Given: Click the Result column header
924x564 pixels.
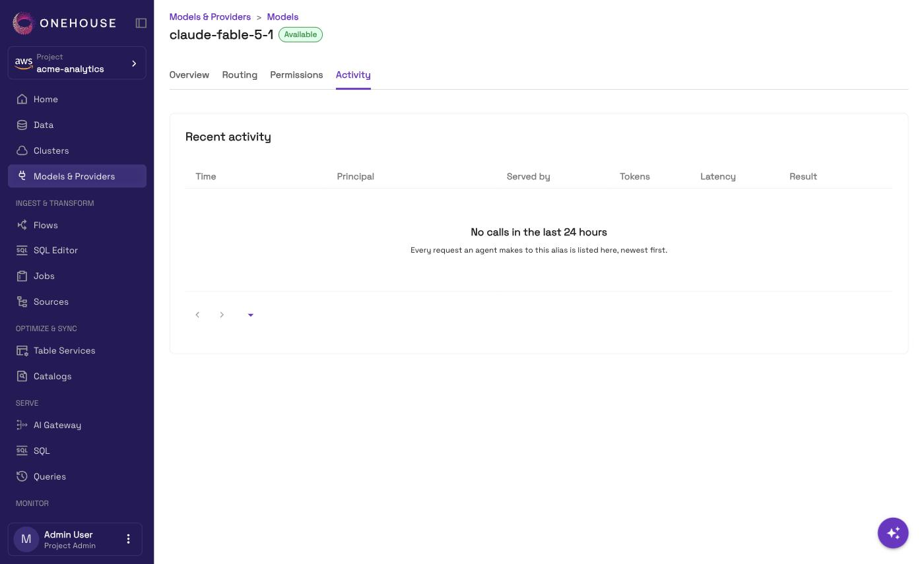Looking at the screenshot, I should (x=803, y=176).
